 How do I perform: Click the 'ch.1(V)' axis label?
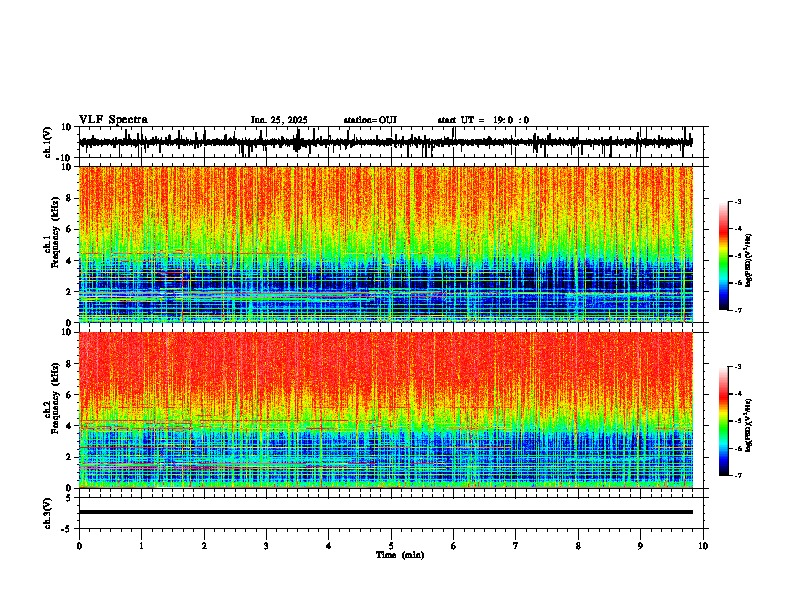tap(48, 142)
